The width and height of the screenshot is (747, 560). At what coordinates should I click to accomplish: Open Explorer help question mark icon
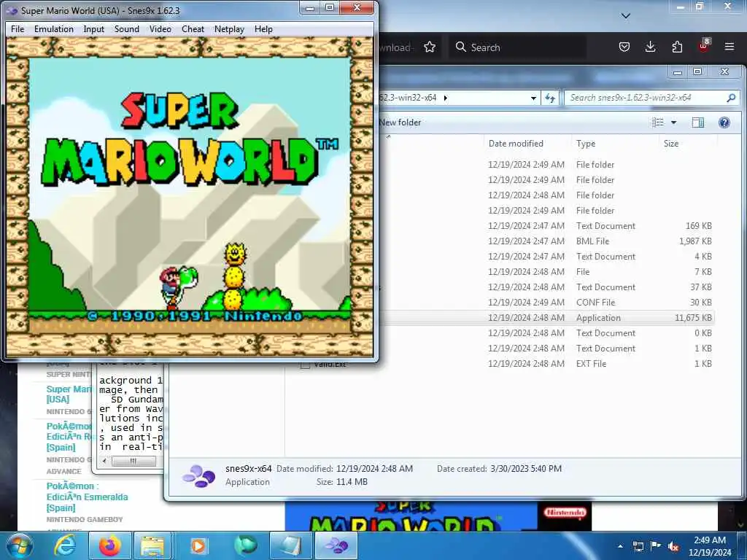724,122
